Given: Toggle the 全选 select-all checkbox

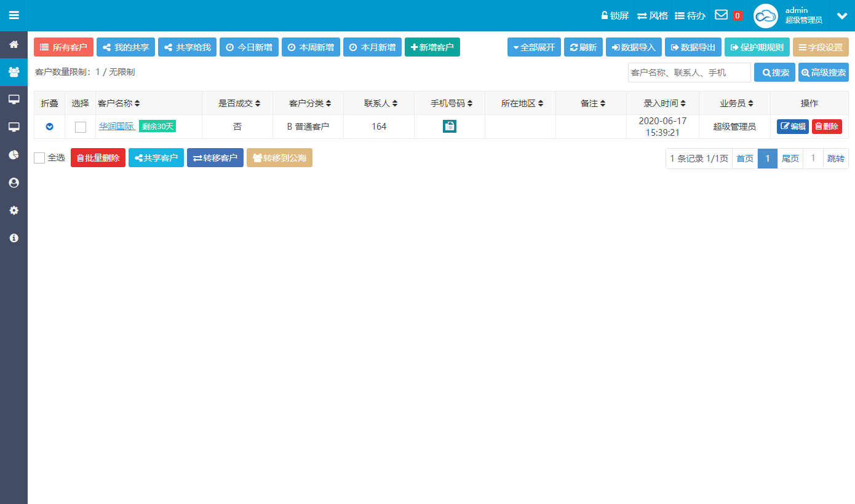Looking at the screenshot, I should [39, 158].
